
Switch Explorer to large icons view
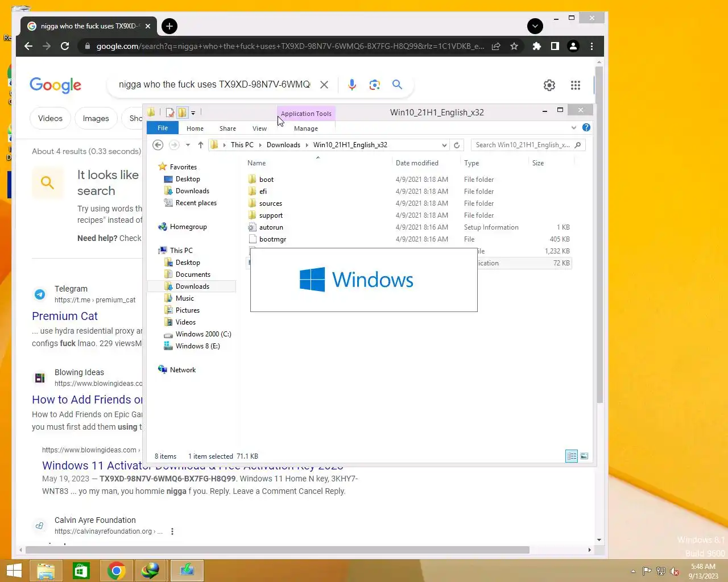click(x=584, y=456)
